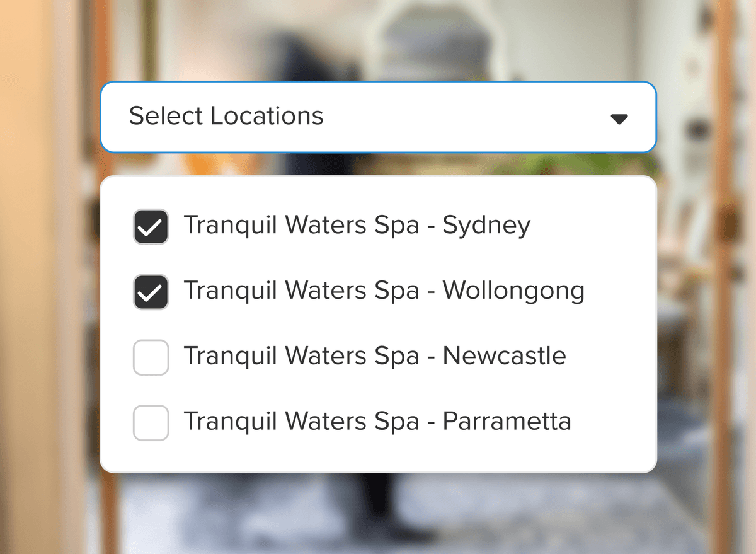Click the word "Newcastle" in the third option
This screenshot has width=756, height=554.
click(x=504, y=356)
